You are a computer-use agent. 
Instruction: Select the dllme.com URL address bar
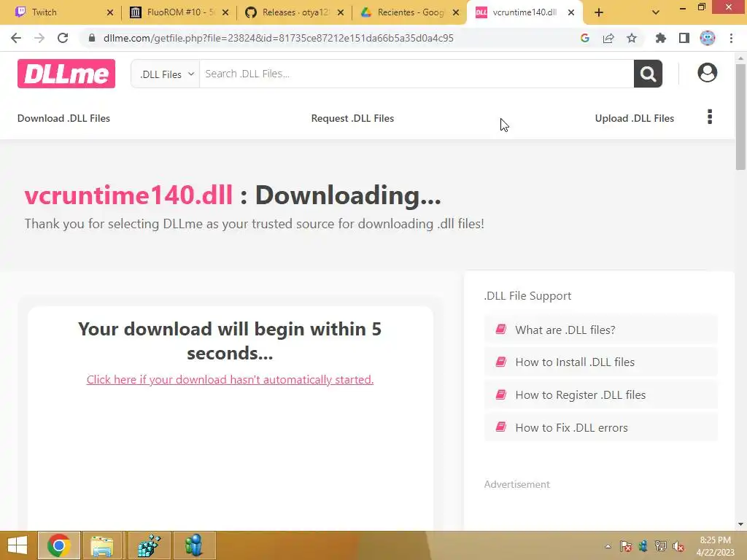point(278,38)
